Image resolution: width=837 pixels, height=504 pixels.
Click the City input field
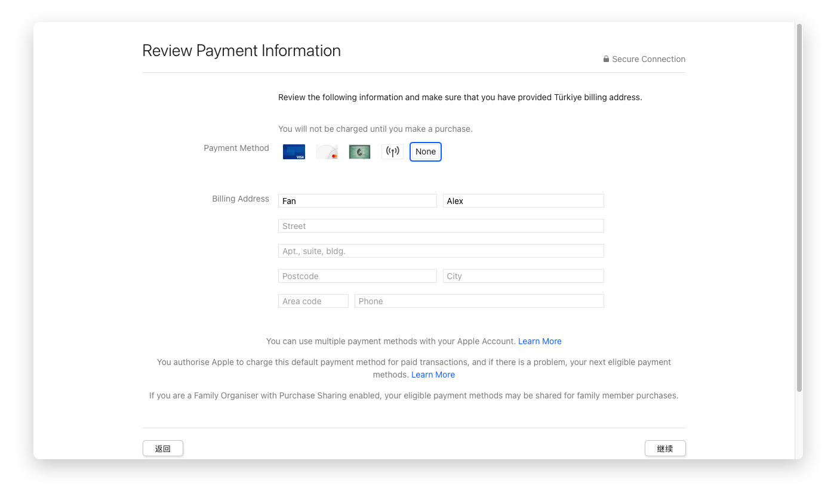[524, 276]
